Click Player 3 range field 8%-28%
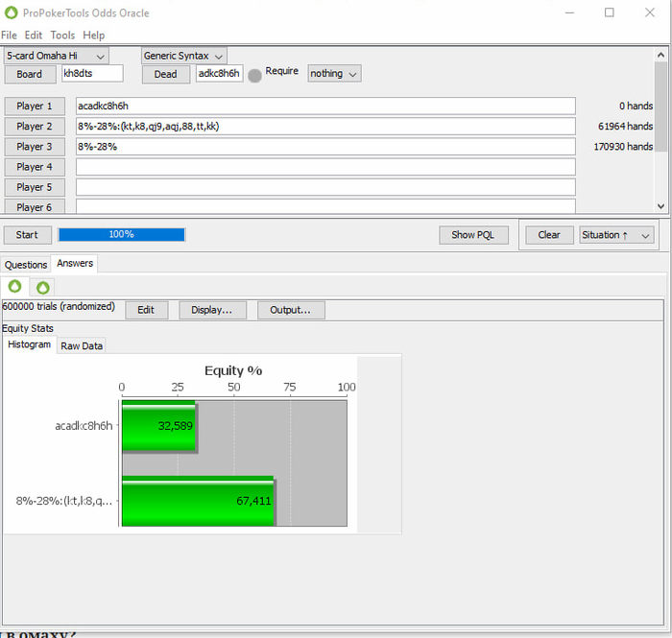The image size is (672, 638). pos(325,147)
